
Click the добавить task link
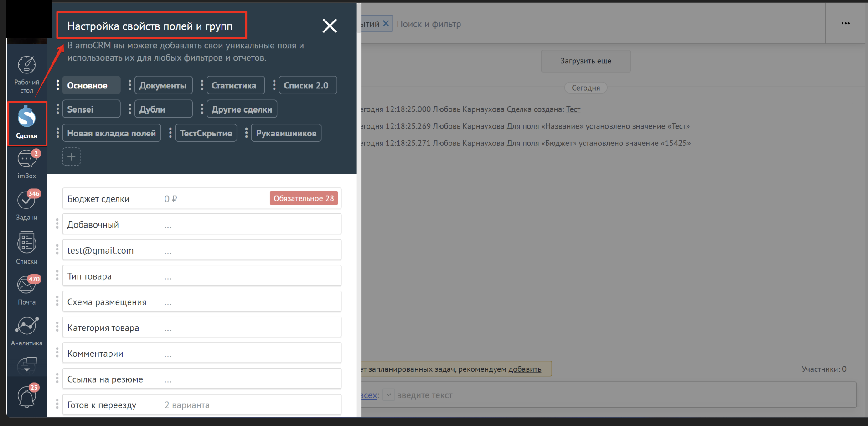point(525,369)
